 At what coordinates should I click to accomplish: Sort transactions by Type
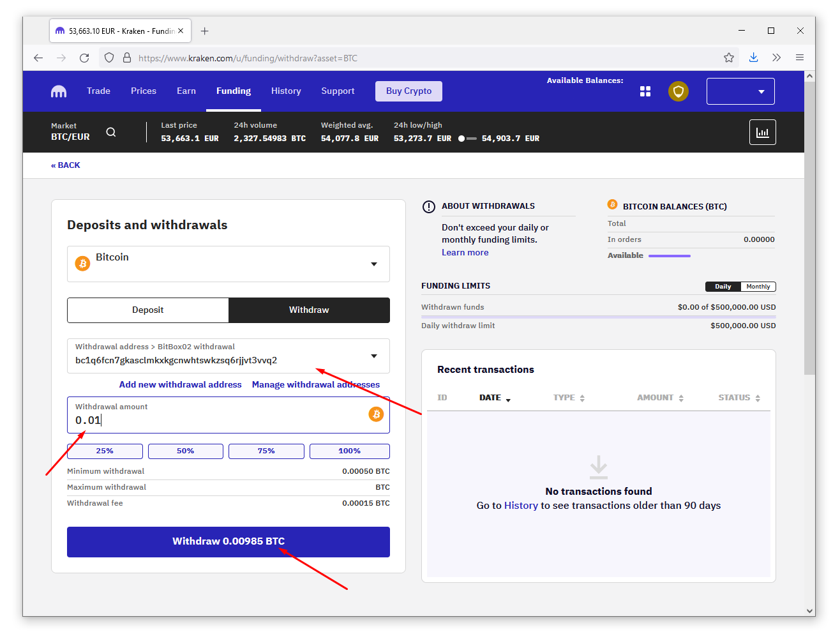(x=569, y=398)
